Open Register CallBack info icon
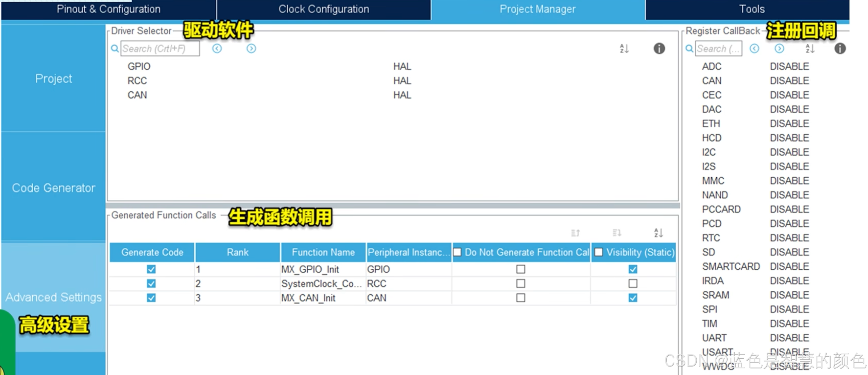Screen dimensions: 868x375 [x=840, y=49]
